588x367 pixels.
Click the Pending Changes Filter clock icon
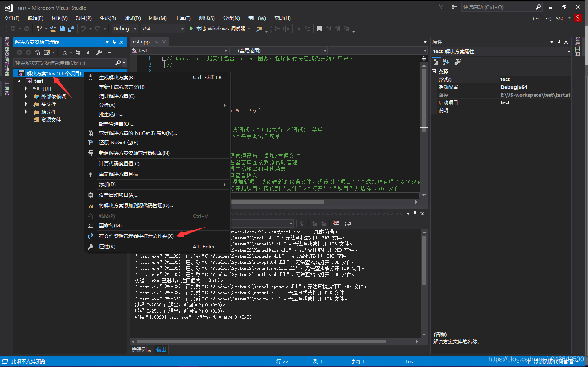[65, 52]
